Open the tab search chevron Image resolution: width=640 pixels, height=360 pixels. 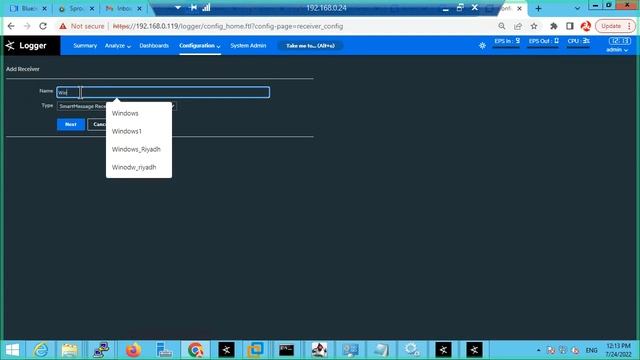[577, 8]
